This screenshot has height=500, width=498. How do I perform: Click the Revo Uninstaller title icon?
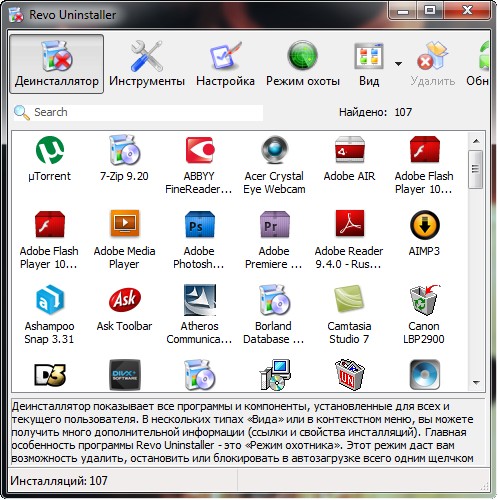16,15
